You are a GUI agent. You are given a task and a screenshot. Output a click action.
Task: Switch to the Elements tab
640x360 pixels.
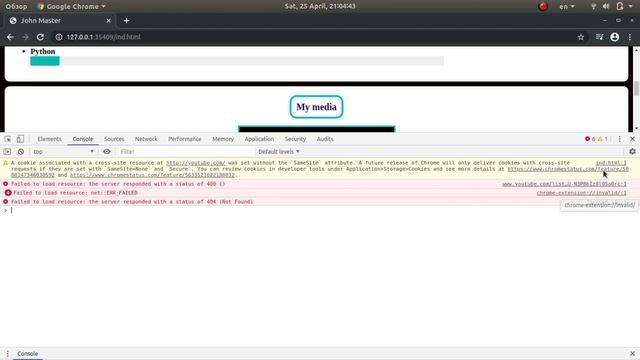click(x=49, y=139)
